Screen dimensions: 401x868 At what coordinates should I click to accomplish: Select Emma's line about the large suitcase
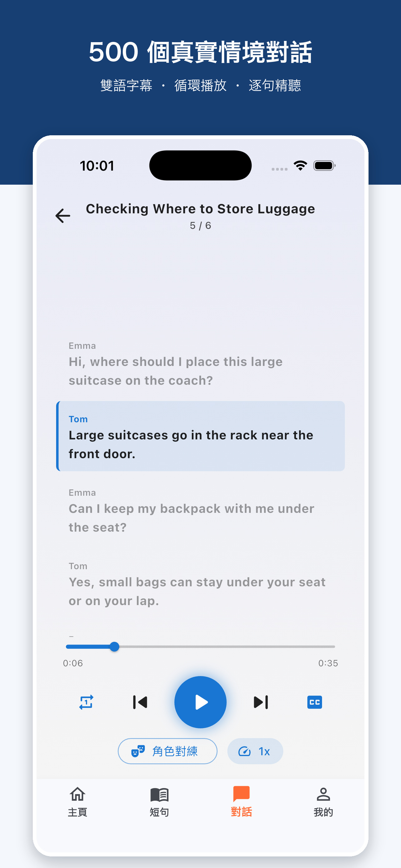point(200,364)
